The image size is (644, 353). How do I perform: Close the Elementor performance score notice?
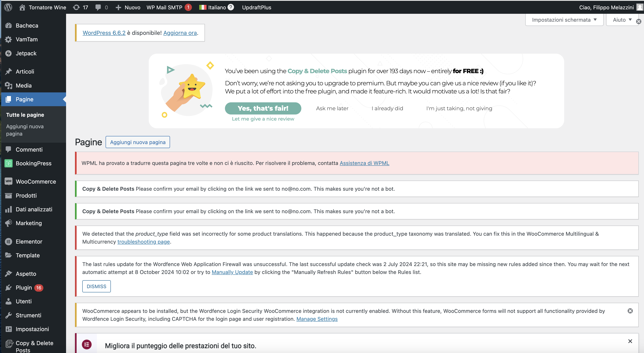pyautogui.click(x=630, y=341)
